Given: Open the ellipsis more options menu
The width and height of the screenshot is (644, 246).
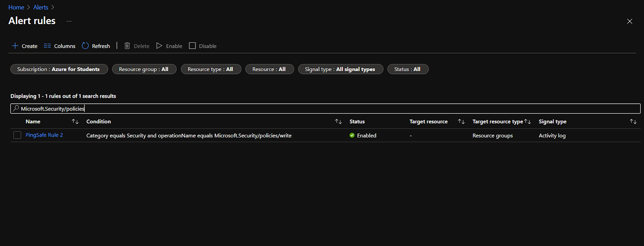Looking at the screenshot, I should [69, 21].
